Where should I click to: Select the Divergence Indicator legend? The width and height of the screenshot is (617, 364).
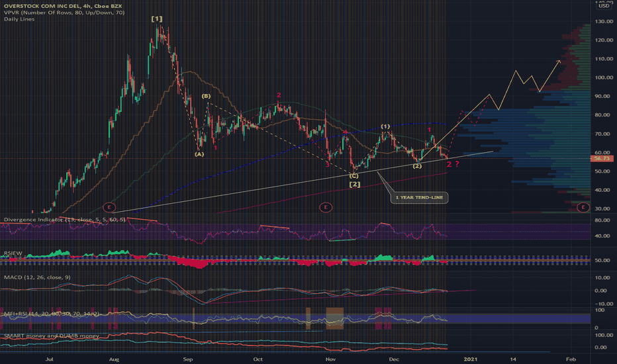[x=64, y=220]
